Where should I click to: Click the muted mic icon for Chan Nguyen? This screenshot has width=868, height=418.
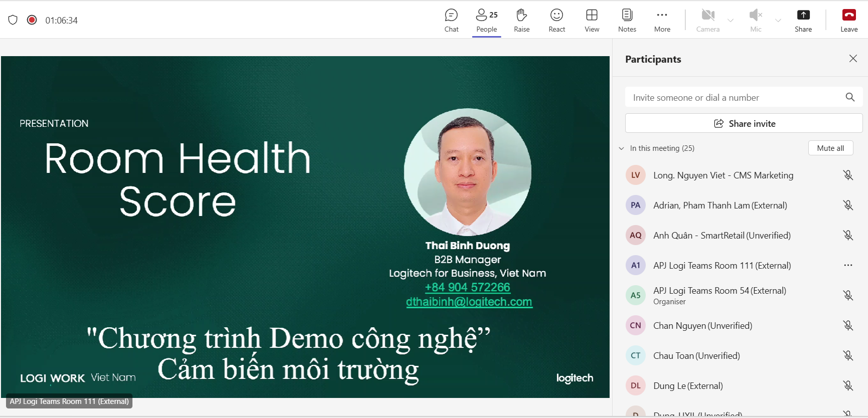coord(848,325)
